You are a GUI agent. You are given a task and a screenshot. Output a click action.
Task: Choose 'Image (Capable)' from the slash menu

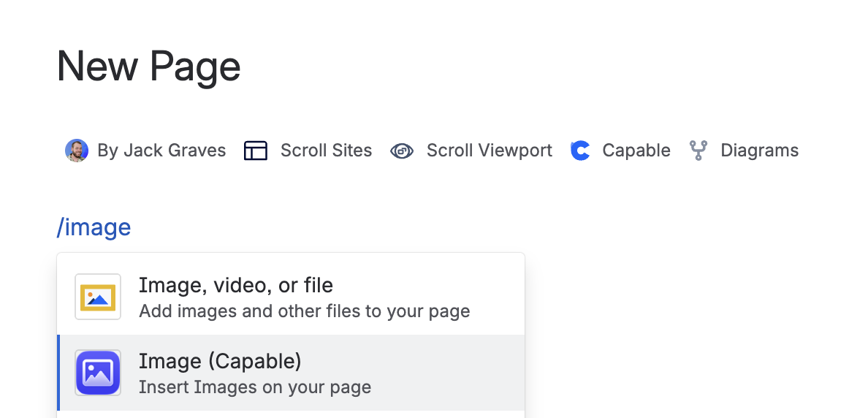tap(220, 361)
